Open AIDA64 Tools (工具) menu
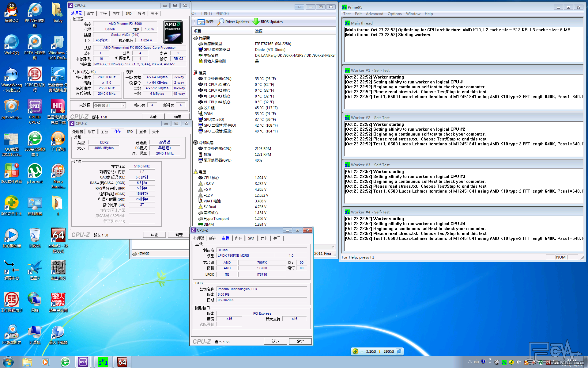This screenshot has width=588, height=368. (206, 13)
